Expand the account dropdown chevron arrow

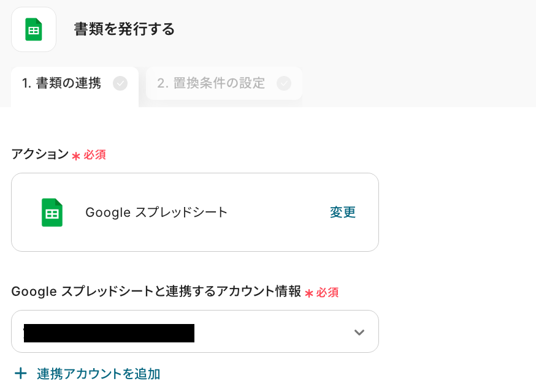click(x=359, y=332)
